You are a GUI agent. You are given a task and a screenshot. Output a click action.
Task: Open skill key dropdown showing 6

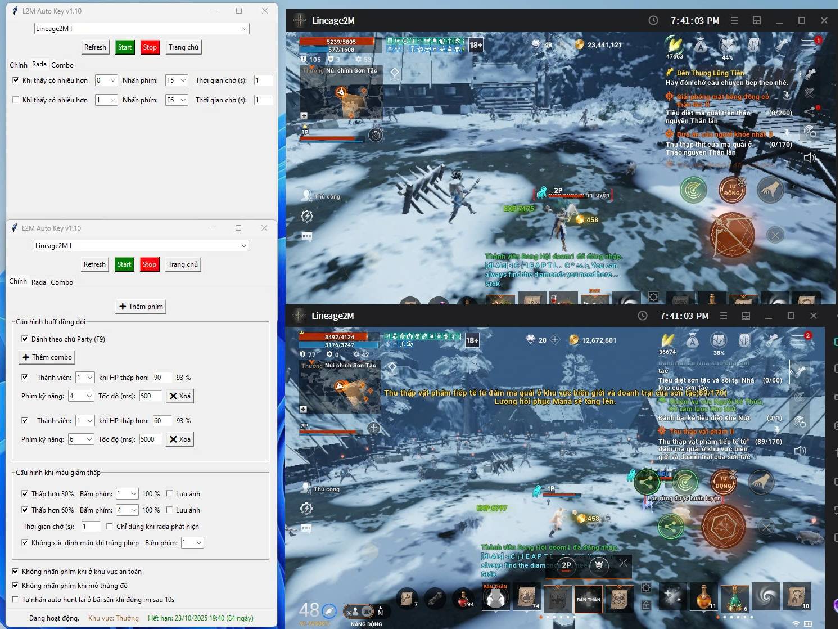(81, 439)
